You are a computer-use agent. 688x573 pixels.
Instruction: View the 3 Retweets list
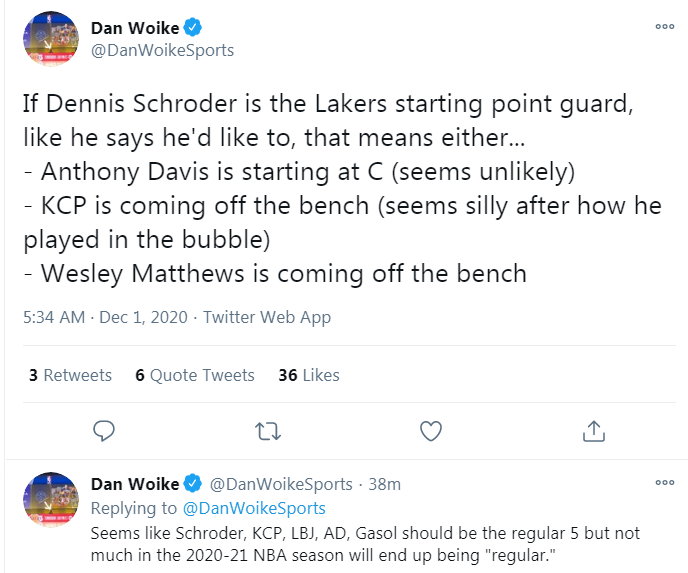coord(70,375)
